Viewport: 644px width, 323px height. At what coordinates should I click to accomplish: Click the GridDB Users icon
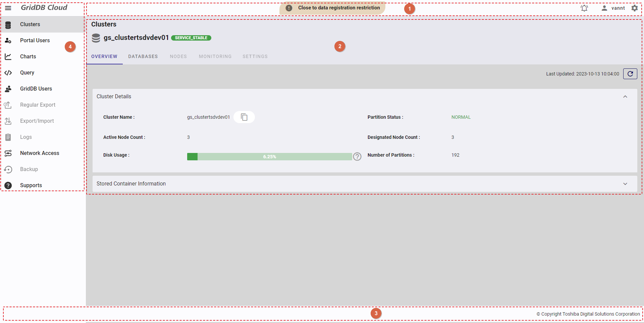[x=8, y=89]
